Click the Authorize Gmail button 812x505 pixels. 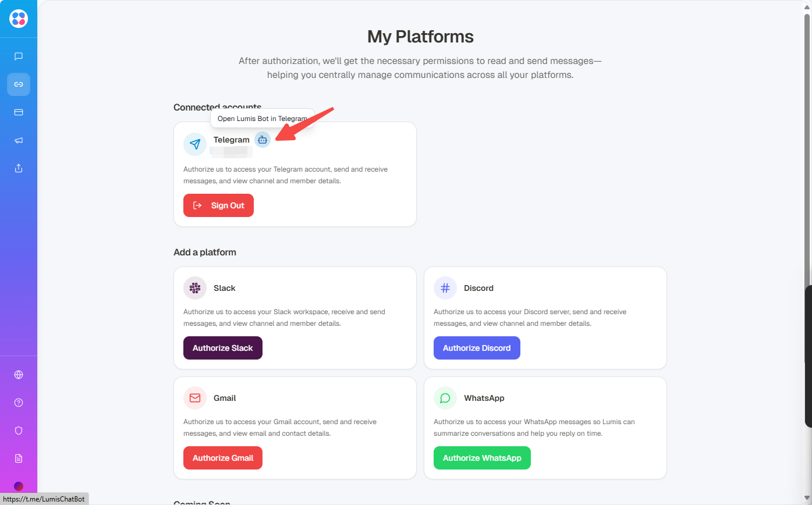point(222,458)
